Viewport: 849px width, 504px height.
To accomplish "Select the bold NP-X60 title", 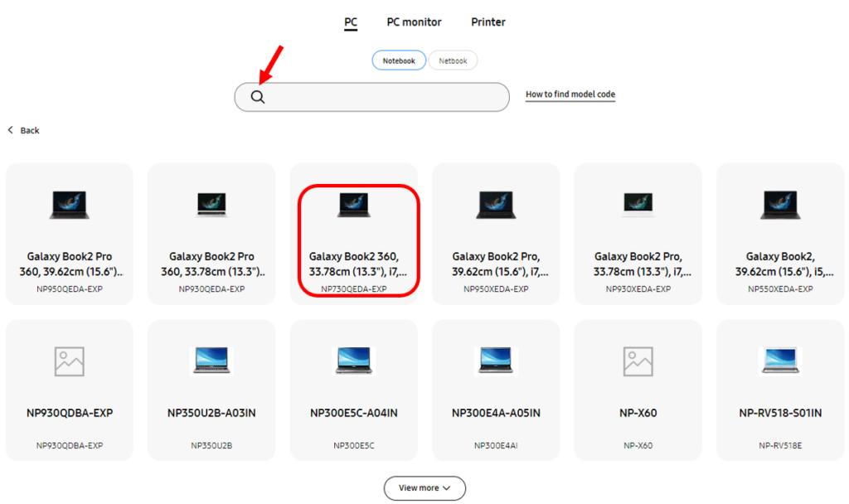I will 638,413.
